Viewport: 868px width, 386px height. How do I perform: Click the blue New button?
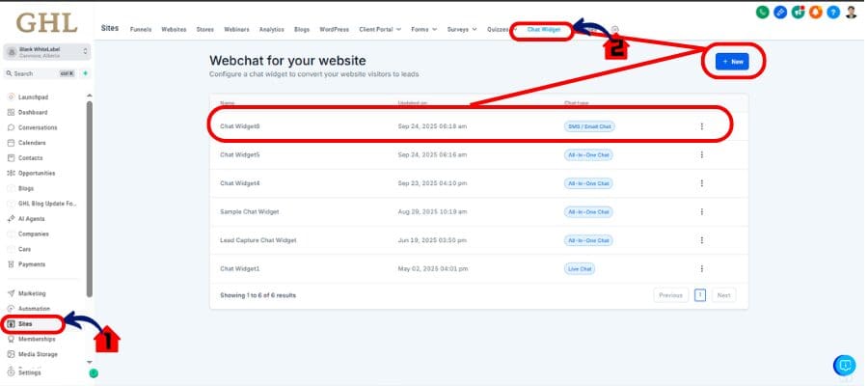(x=733, y=61)
